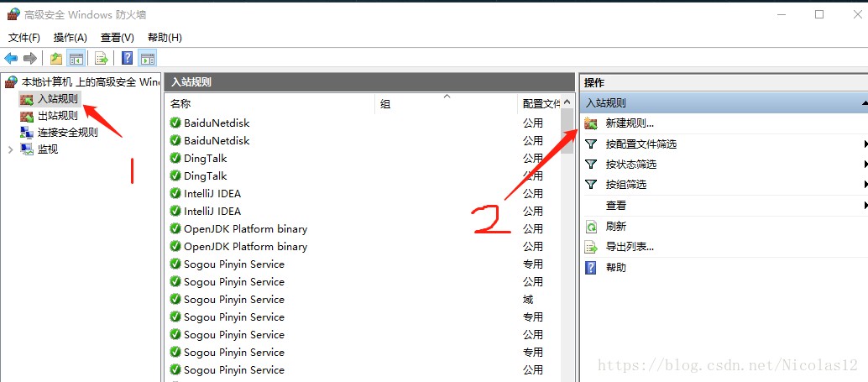
Task: Click the export list toolbar icon
Action: coord(102,58)
